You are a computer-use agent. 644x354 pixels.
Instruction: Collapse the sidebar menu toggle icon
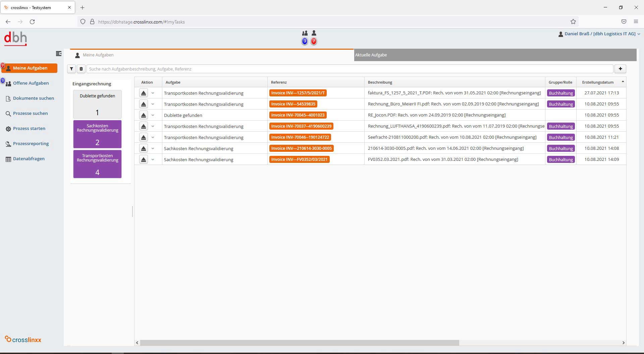pos(59,53)
